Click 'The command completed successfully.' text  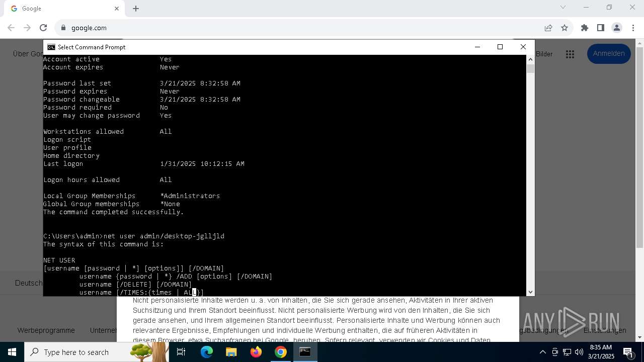pos(113,212)
